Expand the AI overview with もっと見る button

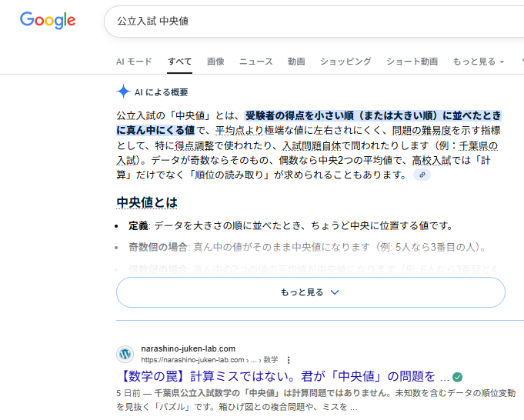[310, 292]
